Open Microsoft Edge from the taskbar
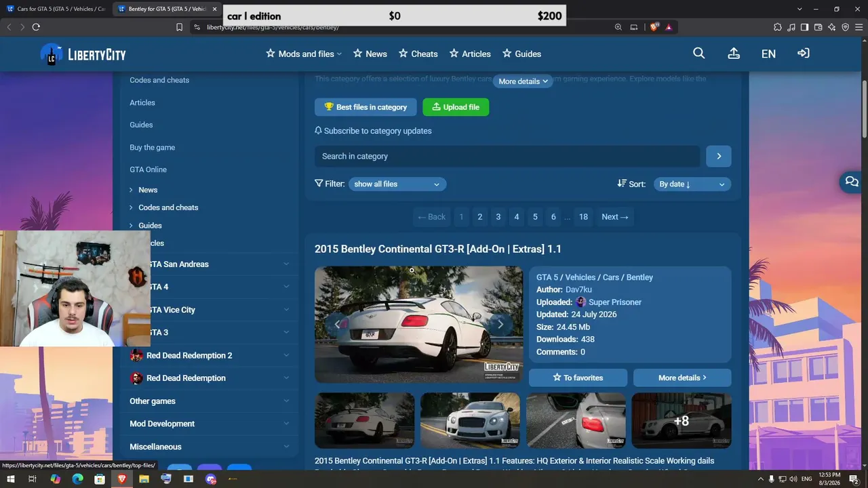868x488 pixels. pyautogui.click(x=77, y=479)
